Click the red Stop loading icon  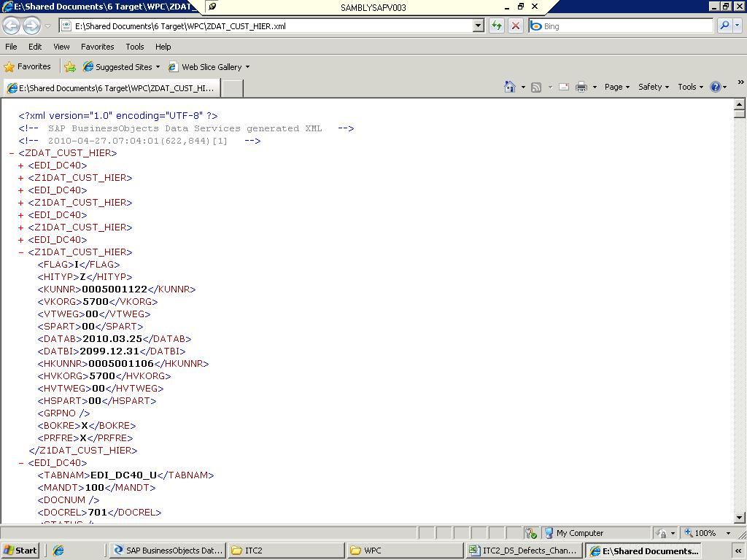tap(516, 26)
